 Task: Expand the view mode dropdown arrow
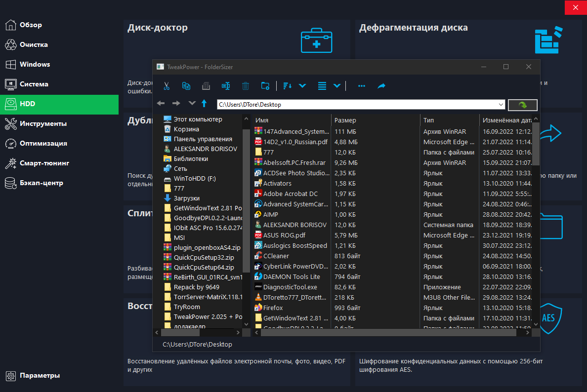click(337, 86)
